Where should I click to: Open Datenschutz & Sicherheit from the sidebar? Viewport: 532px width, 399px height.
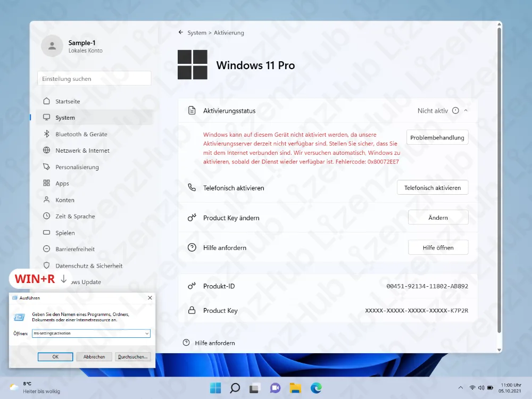point(47,265)
